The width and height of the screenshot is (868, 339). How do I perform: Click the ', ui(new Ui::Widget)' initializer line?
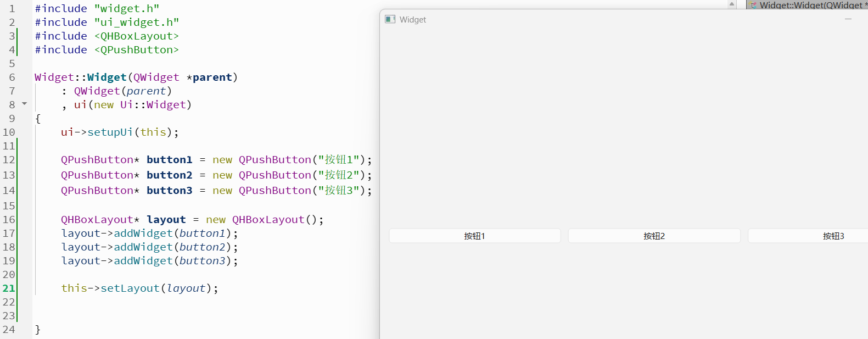[x=126, y=104]
